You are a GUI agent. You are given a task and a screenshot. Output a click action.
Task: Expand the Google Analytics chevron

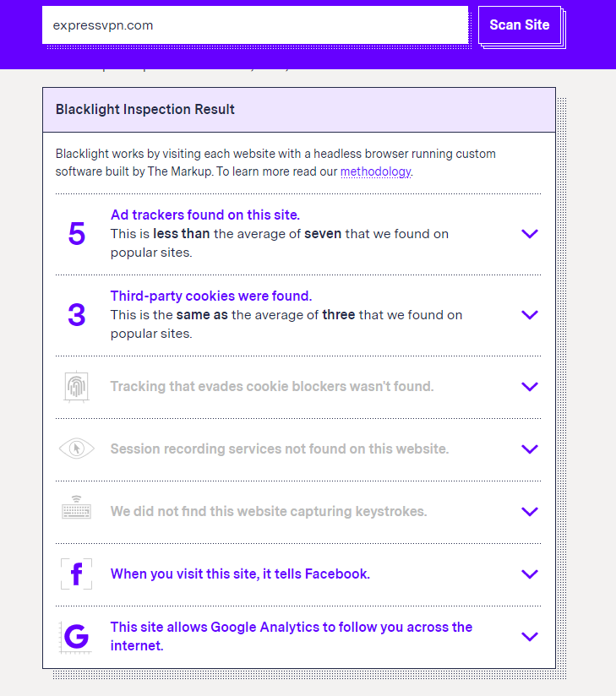(x=530, y=637)
